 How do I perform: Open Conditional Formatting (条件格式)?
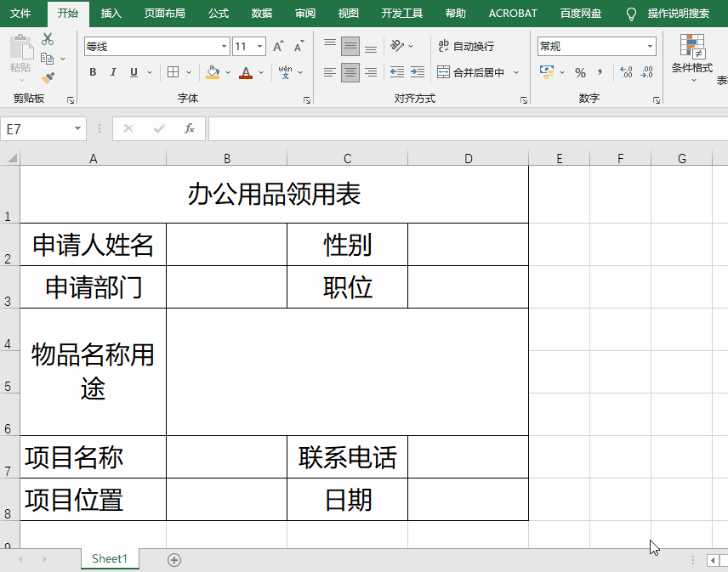click(691, 58)
